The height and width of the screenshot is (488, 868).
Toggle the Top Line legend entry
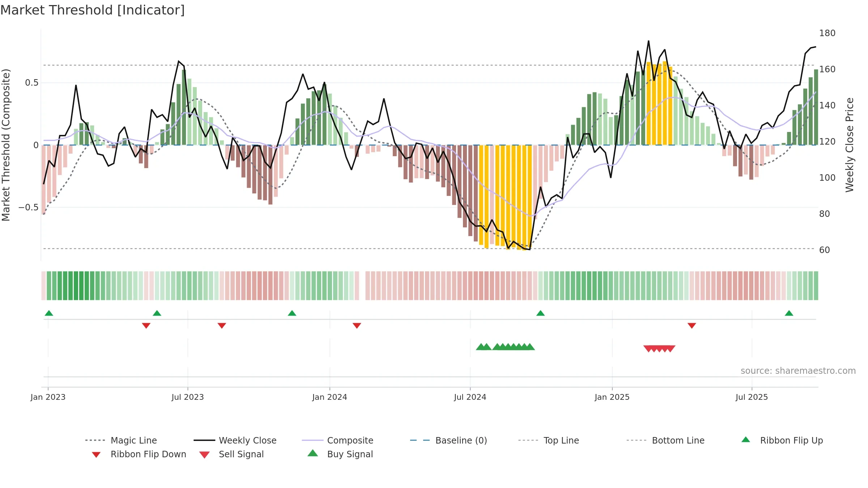[x=548, y=440]
